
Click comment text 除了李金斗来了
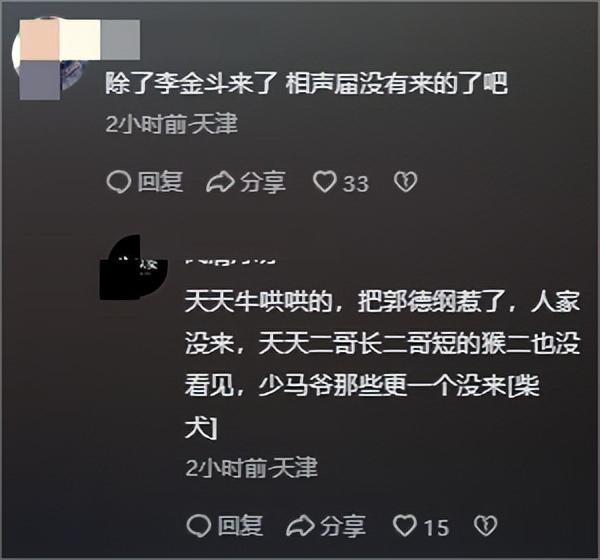point(191,83)
